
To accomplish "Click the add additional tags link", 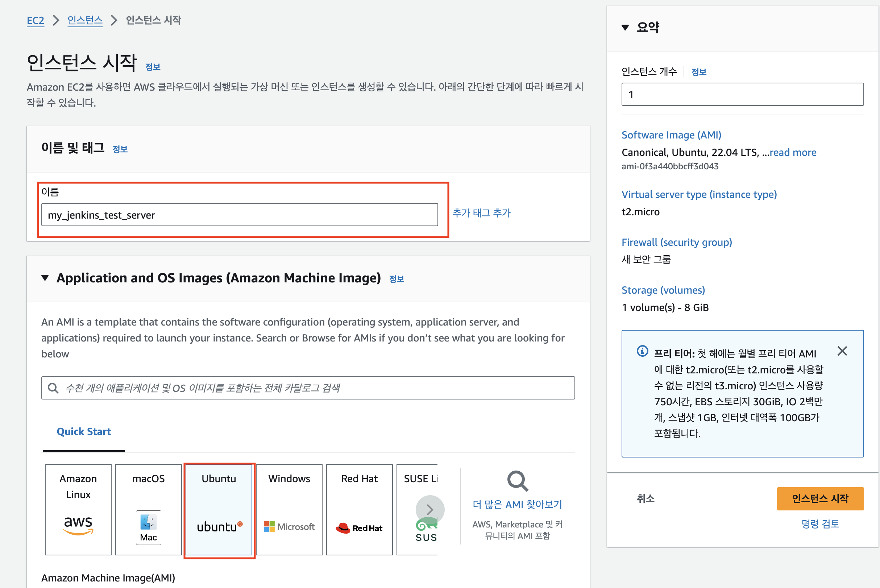I will click(481, 213).
